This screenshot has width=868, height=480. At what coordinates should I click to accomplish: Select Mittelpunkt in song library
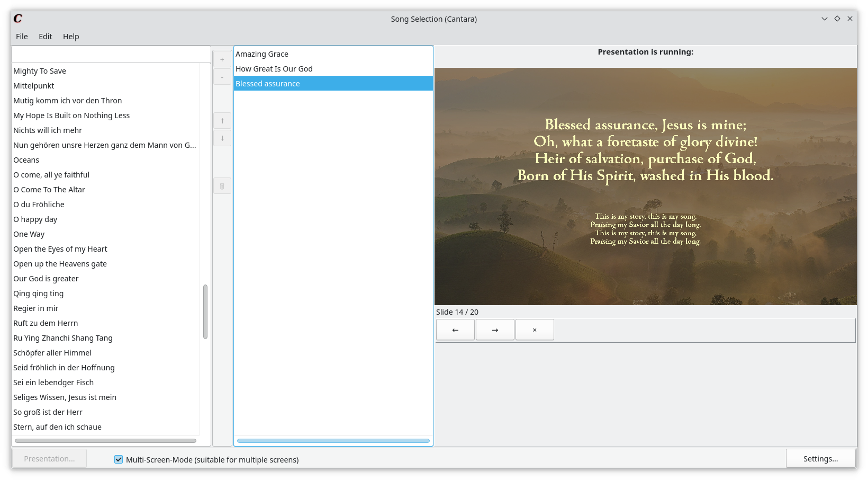(105, 86)
